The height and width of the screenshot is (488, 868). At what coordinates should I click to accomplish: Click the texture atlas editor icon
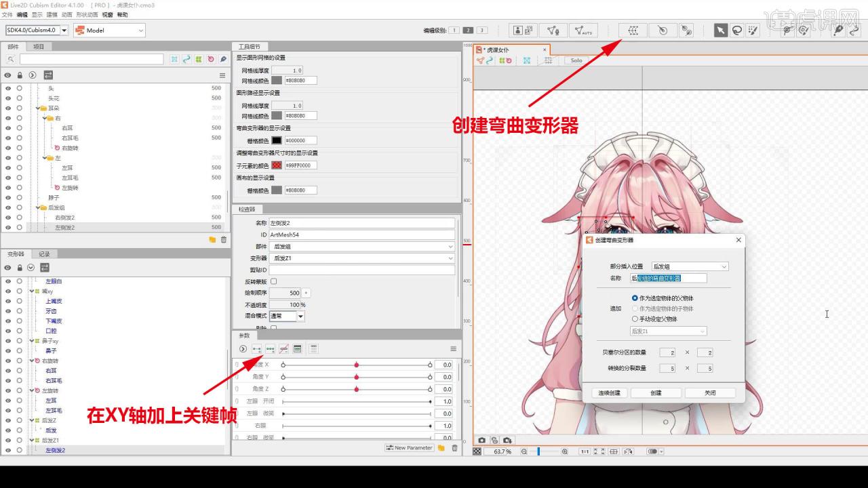[523, 30]
